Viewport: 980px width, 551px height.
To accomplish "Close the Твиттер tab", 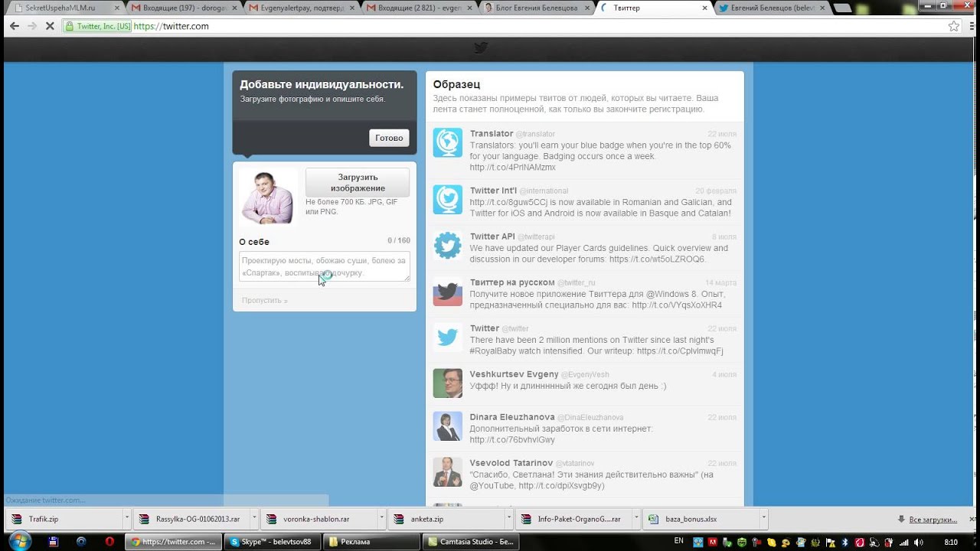I will tap(704, 8).
